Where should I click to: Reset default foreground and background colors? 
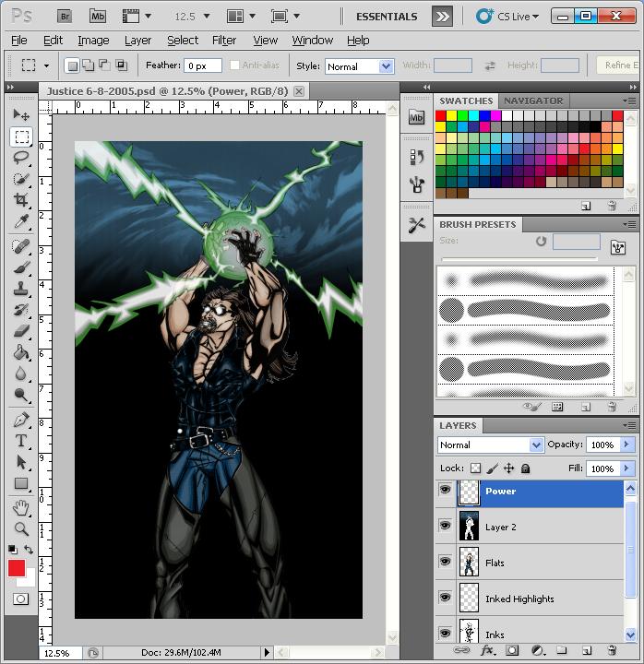13,550
